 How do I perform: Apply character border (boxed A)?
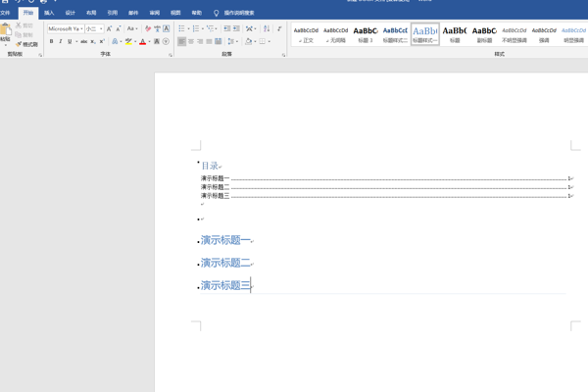tap(167, 28)
